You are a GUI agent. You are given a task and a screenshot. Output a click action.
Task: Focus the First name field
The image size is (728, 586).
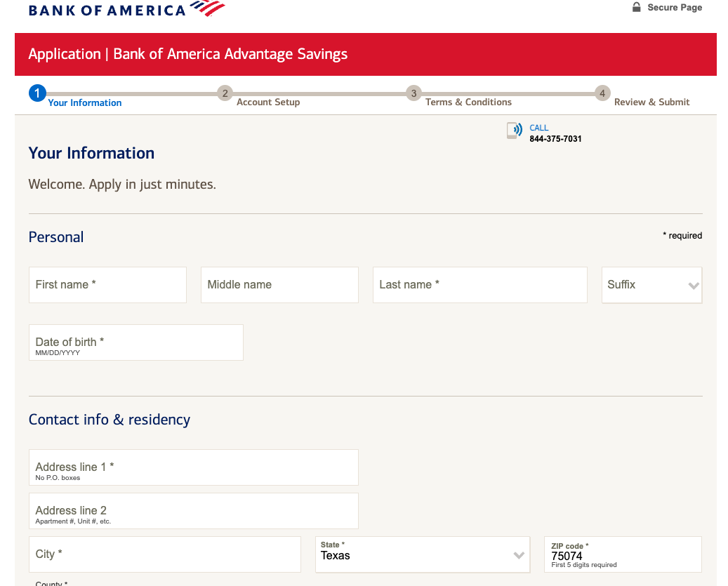(107, 285)
